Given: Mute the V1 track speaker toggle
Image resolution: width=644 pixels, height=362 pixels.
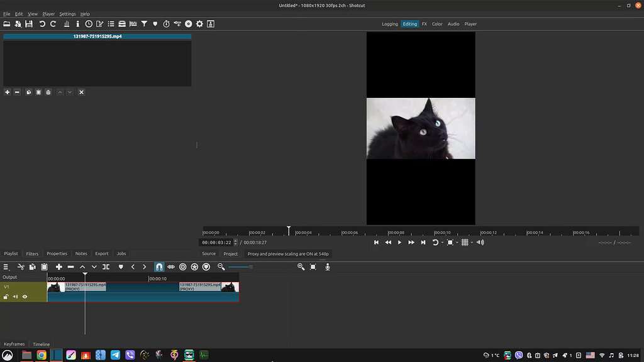Looking at the screenshot, I should [x=14, y=297].
